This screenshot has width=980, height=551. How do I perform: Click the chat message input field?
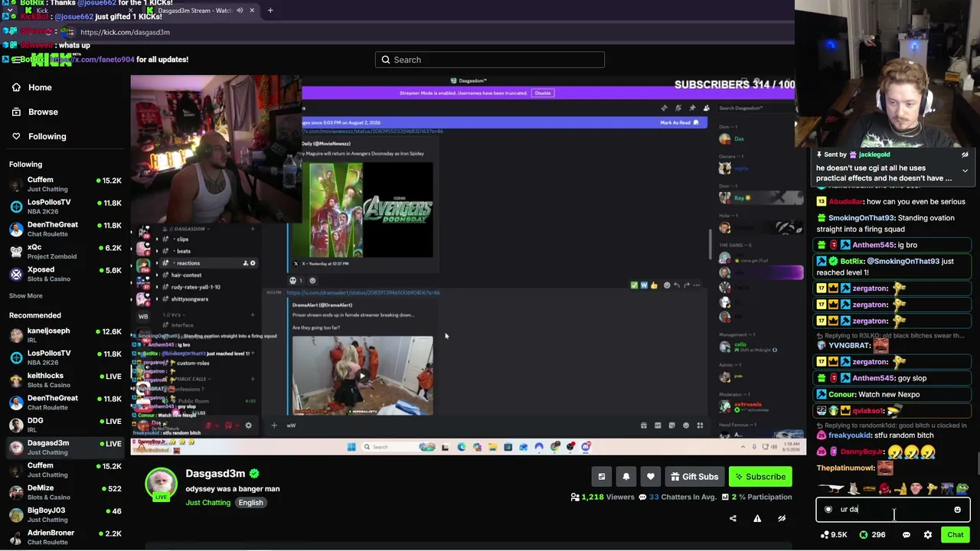893,509
